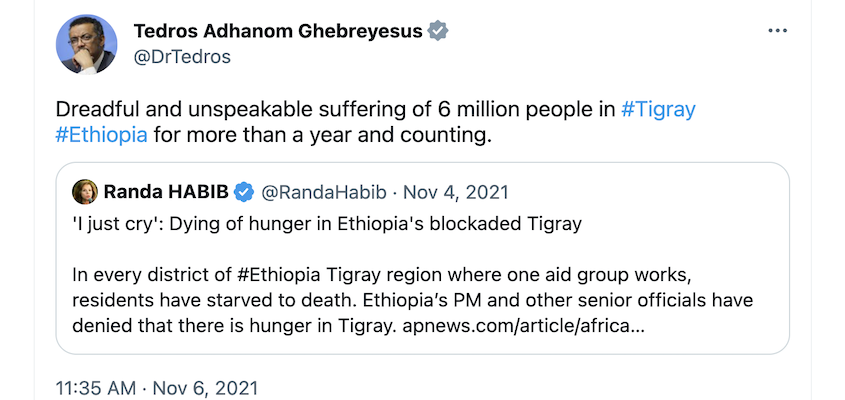Screen dimensions: 845x400
Task: Open the blue #Ethiopia hashtag link
Action: (102, 135)
